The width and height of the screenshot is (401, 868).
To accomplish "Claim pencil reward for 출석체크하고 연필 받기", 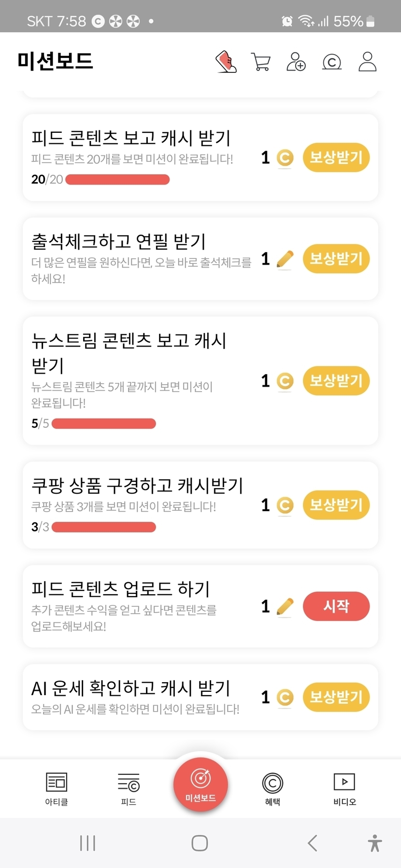I will [336, 259].
